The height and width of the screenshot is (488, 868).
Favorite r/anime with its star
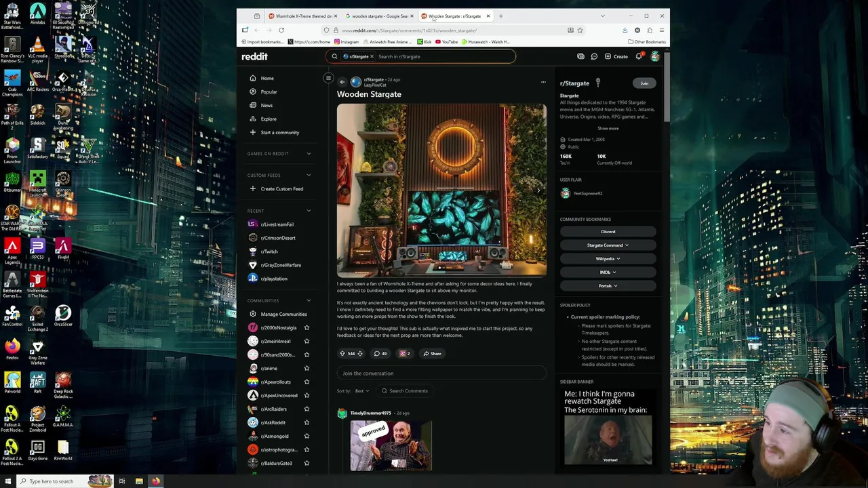tap(307, 369)
